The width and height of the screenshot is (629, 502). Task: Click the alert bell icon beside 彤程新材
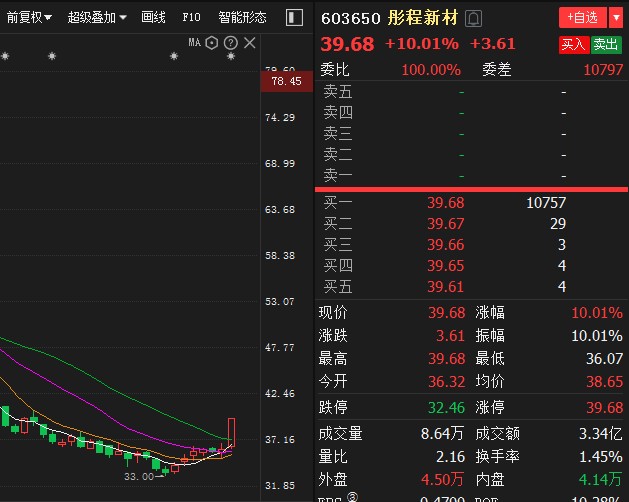tap(473, 18)
